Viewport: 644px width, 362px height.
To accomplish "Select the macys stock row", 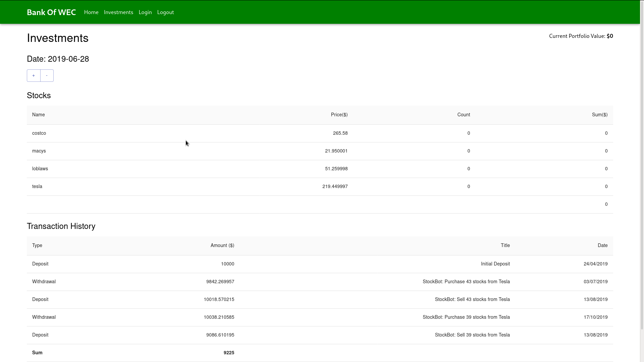I will 39,151.
